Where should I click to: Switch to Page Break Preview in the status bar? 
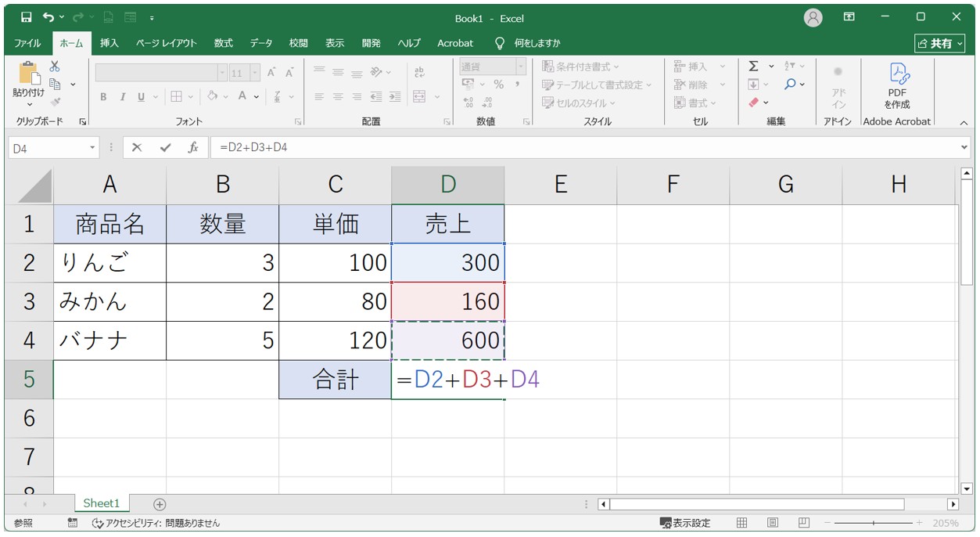point(804,523)
